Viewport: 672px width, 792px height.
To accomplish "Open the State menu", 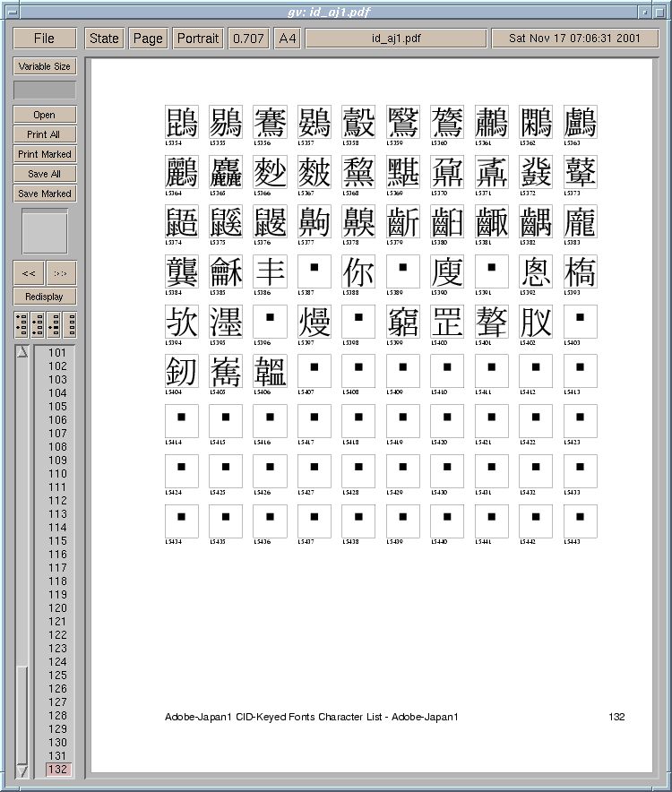I will pyautogui.click(x=104, y=39).
